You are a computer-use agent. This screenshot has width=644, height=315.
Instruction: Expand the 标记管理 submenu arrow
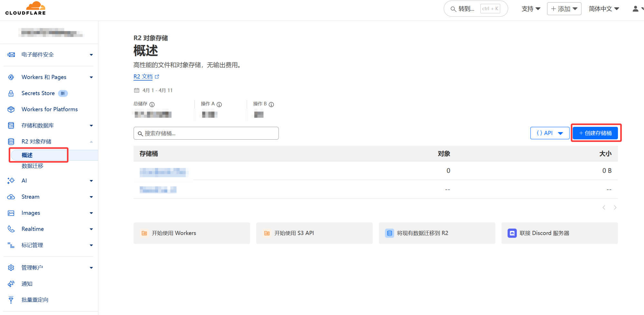click(91, 245)
